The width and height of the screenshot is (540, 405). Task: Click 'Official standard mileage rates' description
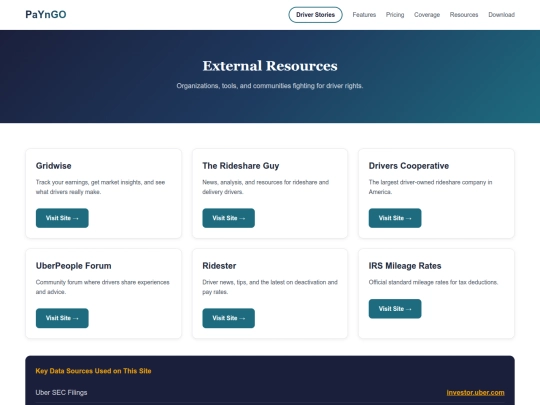pyautogui.click(x=433, y=282)
